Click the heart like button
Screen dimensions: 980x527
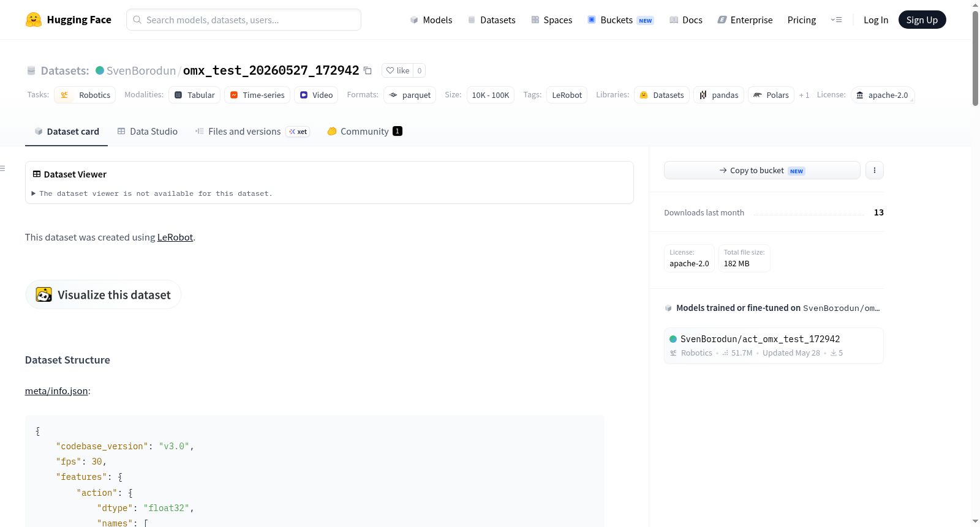pyautogui.click(x=398, y=70)
